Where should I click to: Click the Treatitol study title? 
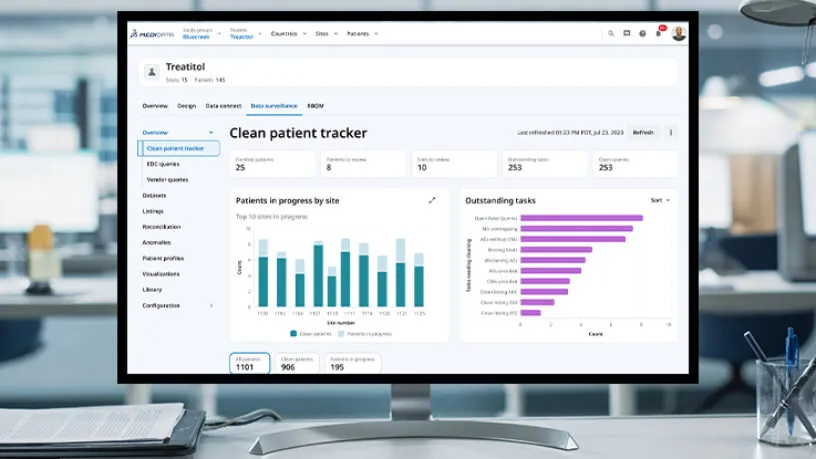[x=185, y=67]
